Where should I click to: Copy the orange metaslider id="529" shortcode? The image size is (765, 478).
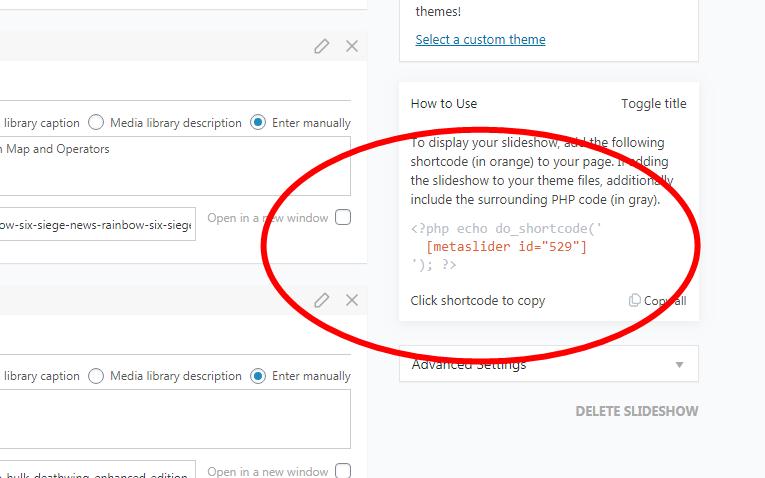point(506,247)
